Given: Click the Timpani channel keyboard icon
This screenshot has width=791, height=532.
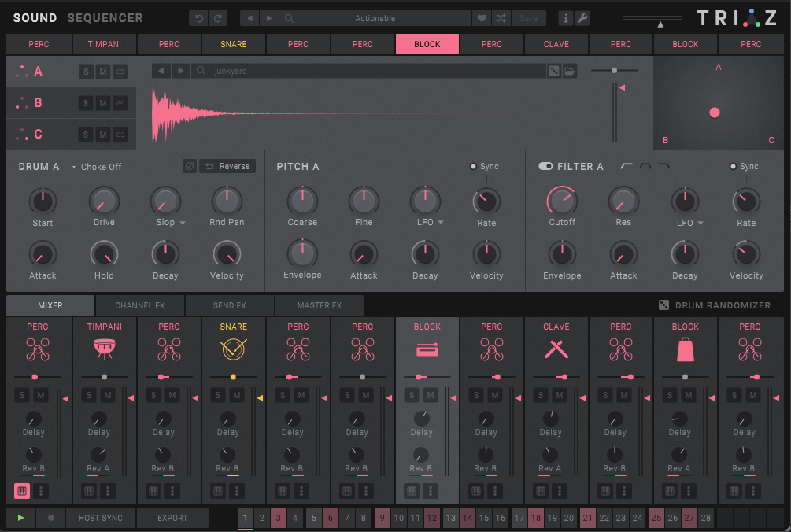Looking at the screenshot, I should [x=89, y=490].
